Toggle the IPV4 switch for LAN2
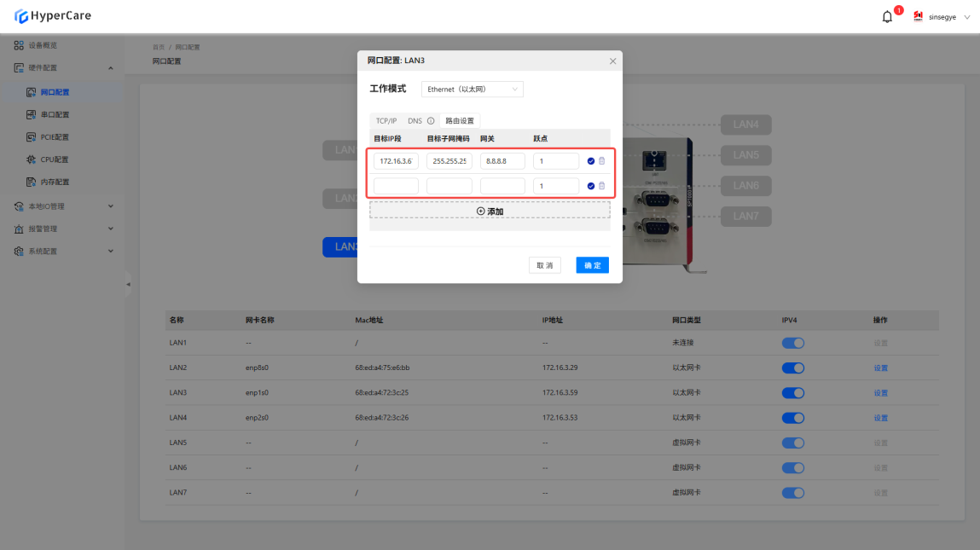980x550 pixels. [792, 368]
